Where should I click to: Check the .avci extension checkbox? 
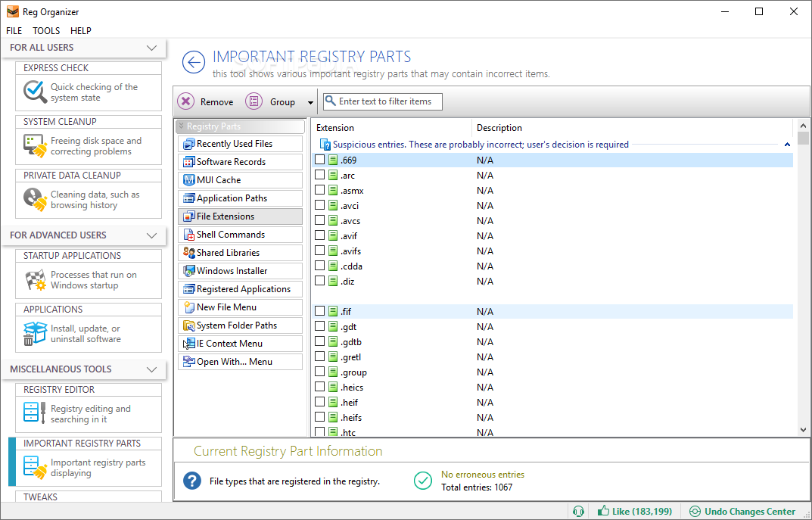pos(320,204)
